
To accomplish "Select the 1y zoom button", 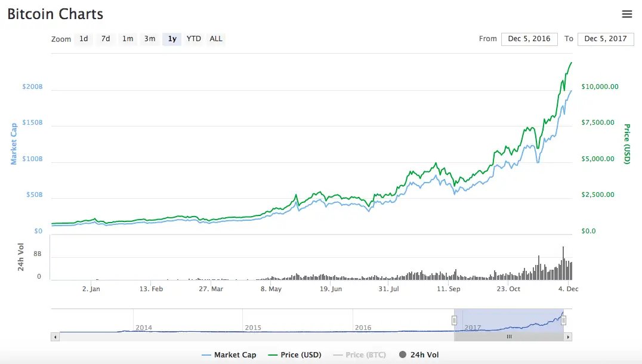I will [172, 39].
